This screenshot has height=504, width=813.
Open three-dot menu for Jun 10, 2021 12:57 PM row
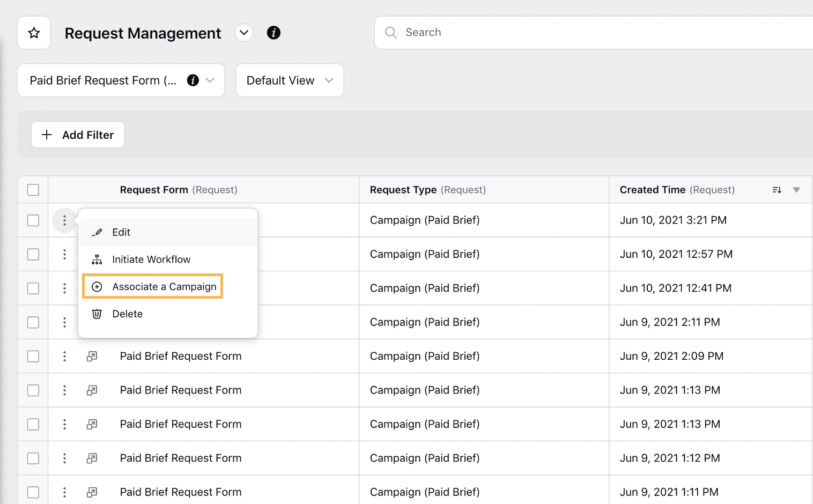(64, 254)
